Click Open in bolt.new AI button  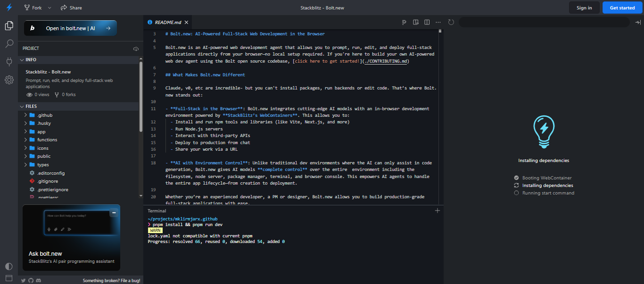70,28
